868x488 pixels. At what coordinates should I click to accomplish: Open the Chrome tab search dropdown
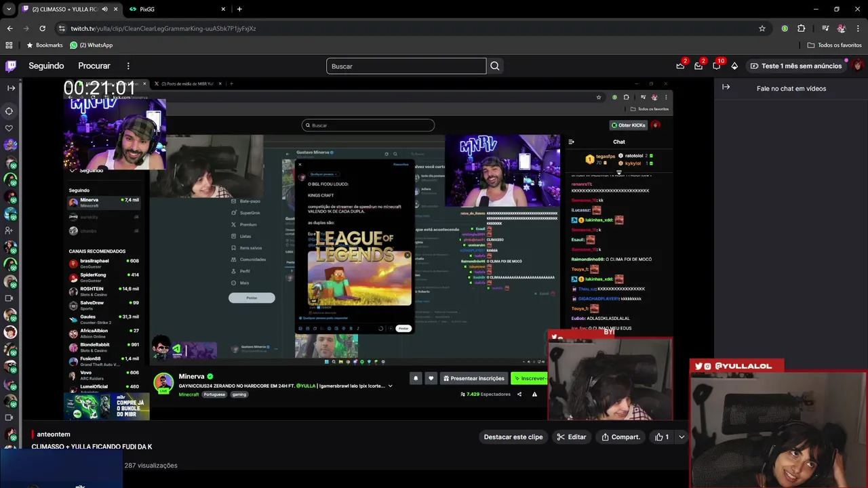tap(9, 9)
